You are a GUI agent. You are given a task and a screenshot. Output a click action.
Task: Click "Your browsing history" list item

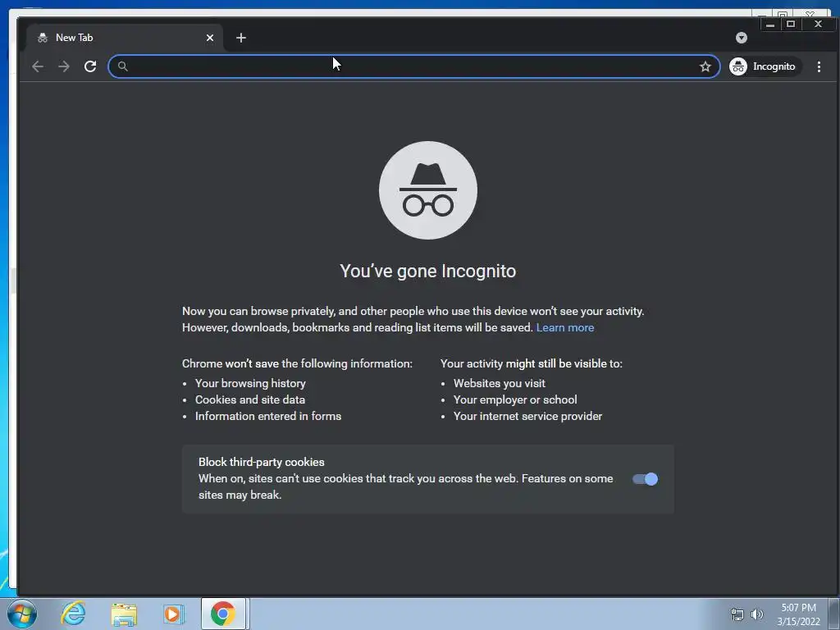tap(250, 383)
